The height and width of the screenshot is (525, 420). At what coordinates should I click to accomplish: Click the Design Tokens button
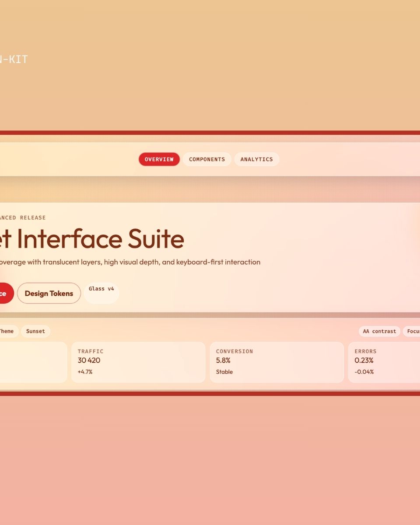tap(49, 293)
